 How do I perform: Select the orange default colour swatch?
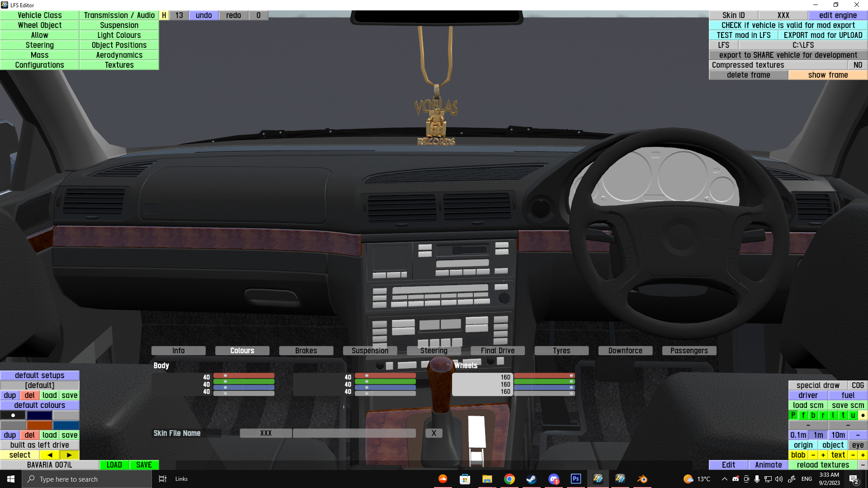pos(40,425)
